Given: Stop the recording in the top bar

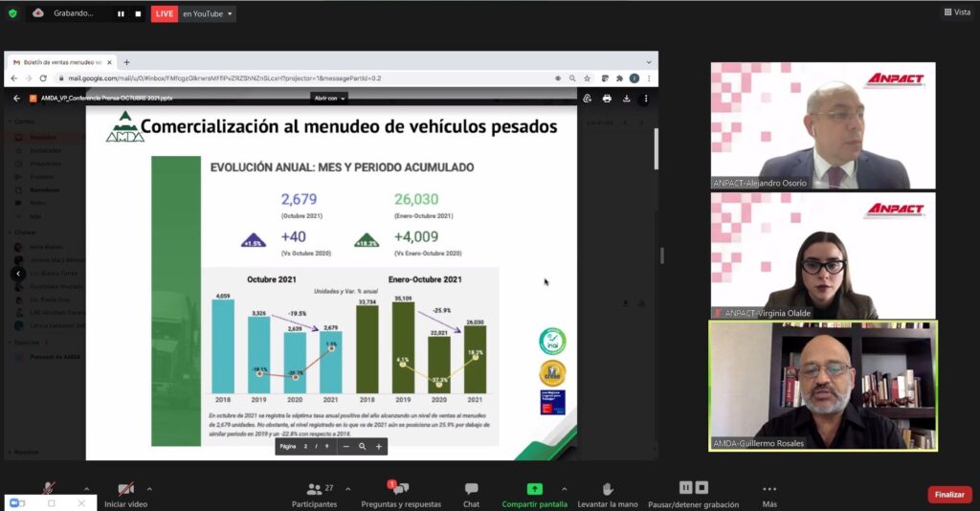Looking at the screenshot, I should (x=138, y=13).
